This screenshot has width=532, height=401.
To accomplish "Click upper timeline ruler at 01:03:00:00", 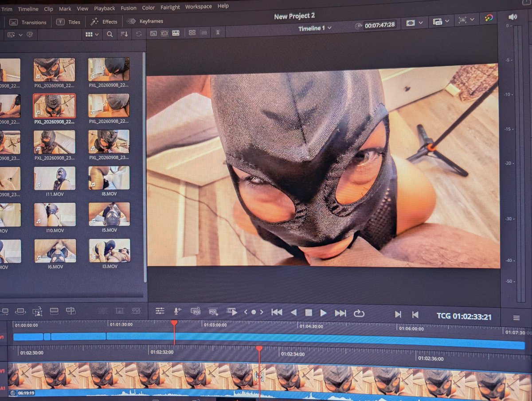I will click(215, 325).
